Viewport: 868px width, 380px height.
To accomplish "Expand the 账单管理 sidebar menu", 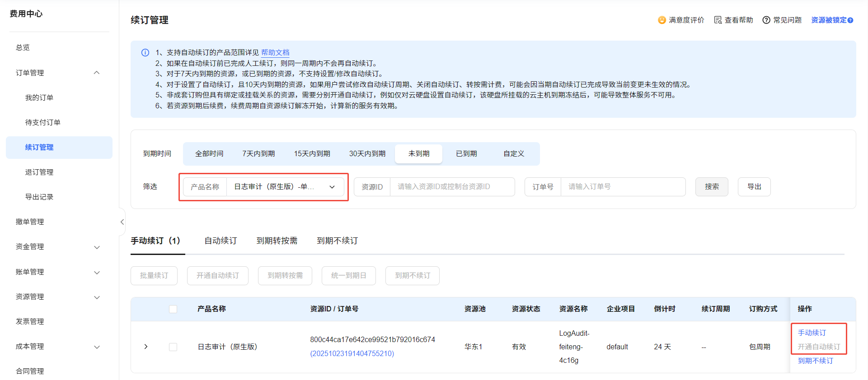I will tap(97, 272).
